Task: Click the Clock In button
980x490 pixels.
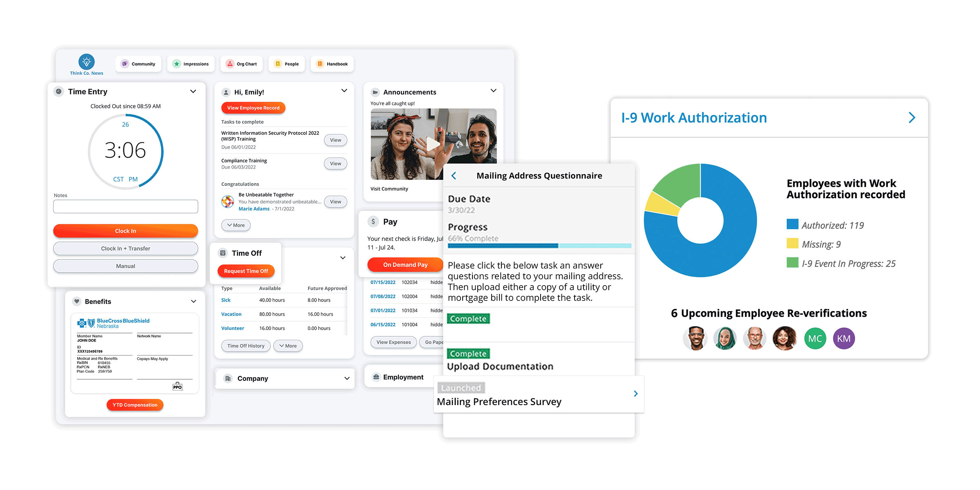Action: tap(126, 230)
